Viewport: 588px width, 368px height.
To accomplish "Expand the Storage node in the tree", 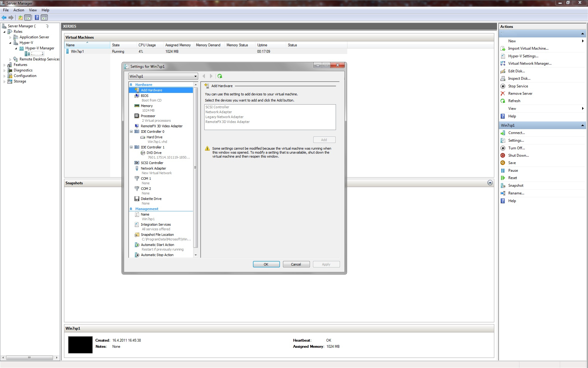I will tap(4, 82).
